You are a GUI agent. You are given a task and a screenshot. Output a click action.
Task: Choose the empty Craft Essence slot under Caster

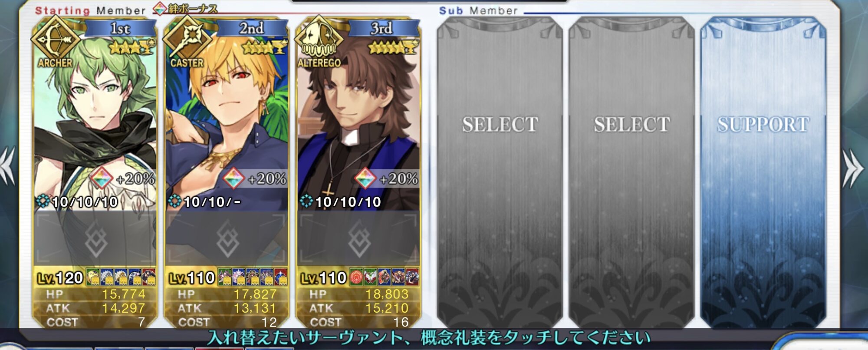pyautogui.click(x=227, y=238)
